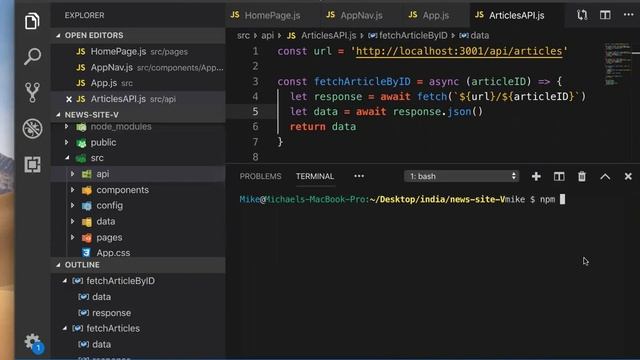Screen dimensions: 640x360
Task: Collapse fetchArticles in Outline
Action: tap(65, 328)
